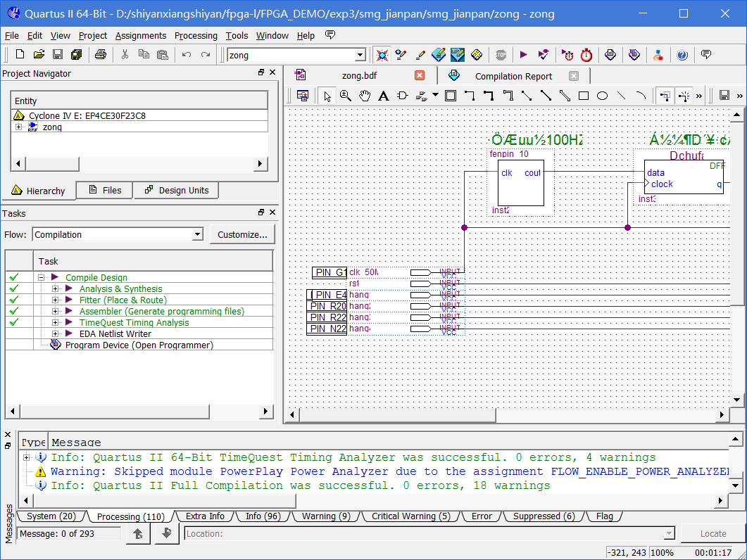Close the Project Navigator panel
Viewport: 747px width, 560px height.
click(x=272, y=72)
